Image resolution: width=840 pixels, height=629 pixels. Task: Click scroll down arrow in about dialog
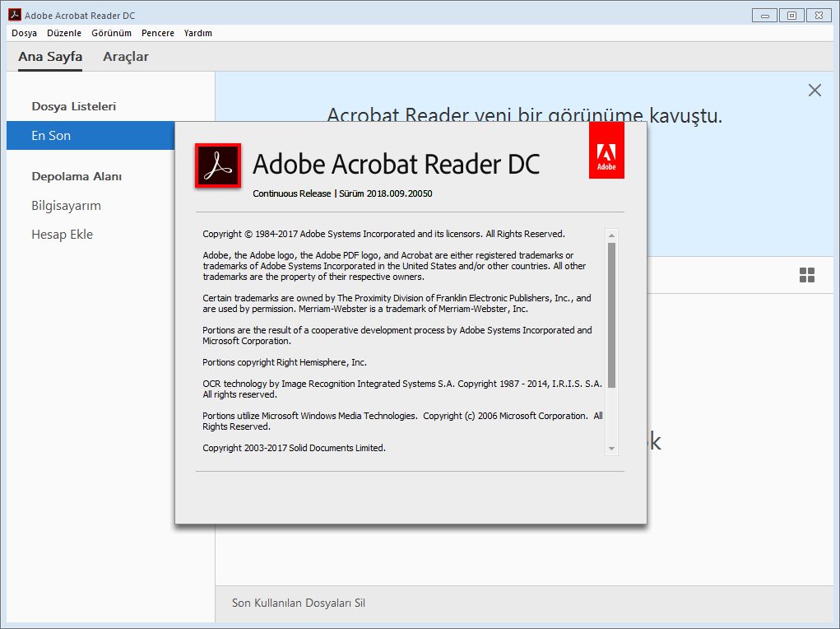tap(612, 449)
